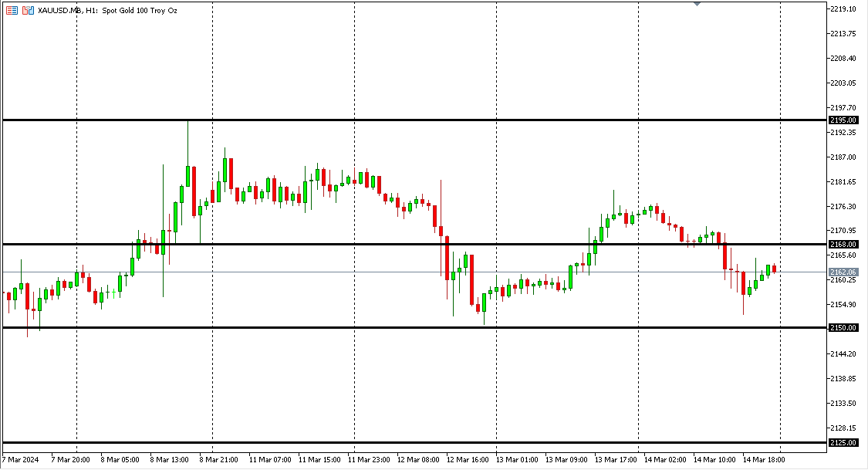Image resolution: width=868 pixels, height=470 pixels.
Task: Click the 13 Mar 17:00 time label
Action: coord(616,459)
